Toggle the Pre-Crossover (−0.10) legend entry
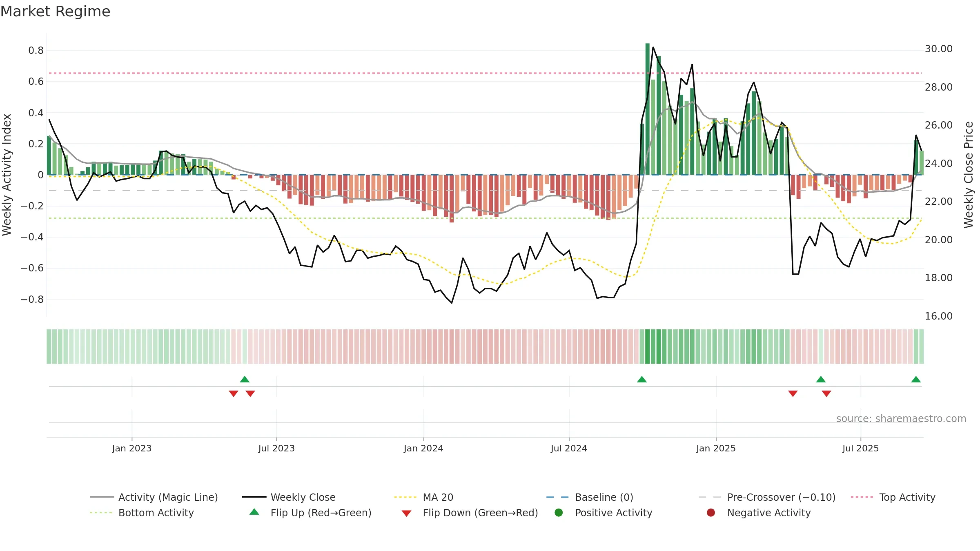Screen dimensions: 980x551 point(767,497)
